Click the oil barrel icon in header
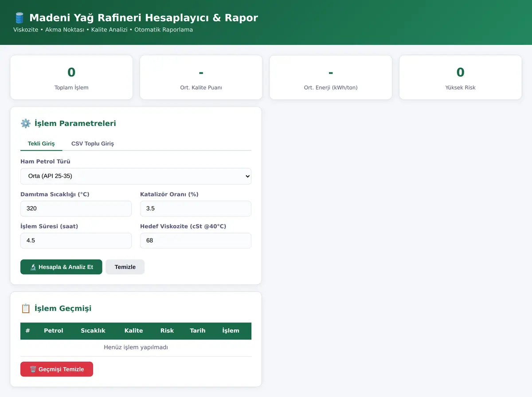 (x=19, y=18)
